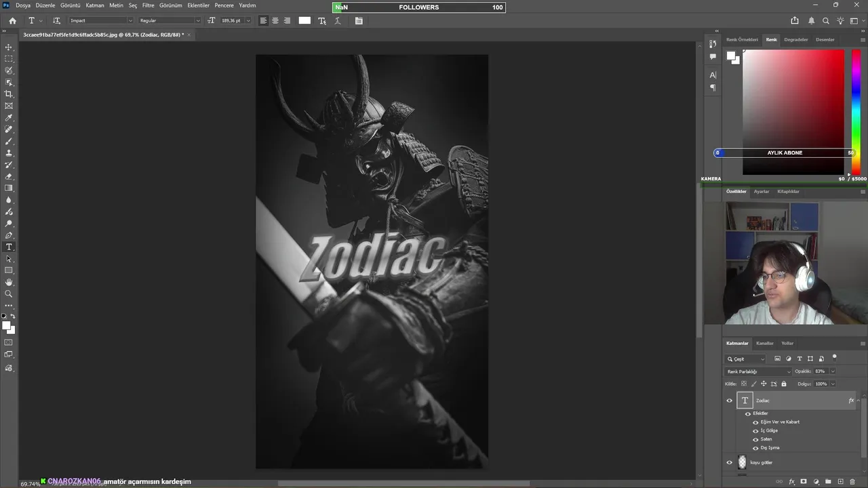Switch to the Degradeler tab

[x=795, y=39]
